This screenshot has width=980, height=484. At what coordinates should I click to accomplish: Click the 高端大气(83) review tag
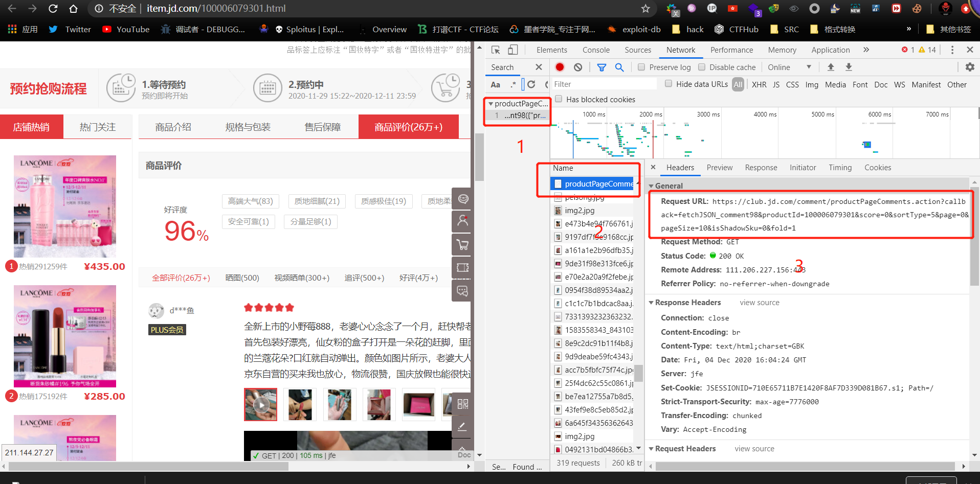pyautogui.click(x=251, y=201)
